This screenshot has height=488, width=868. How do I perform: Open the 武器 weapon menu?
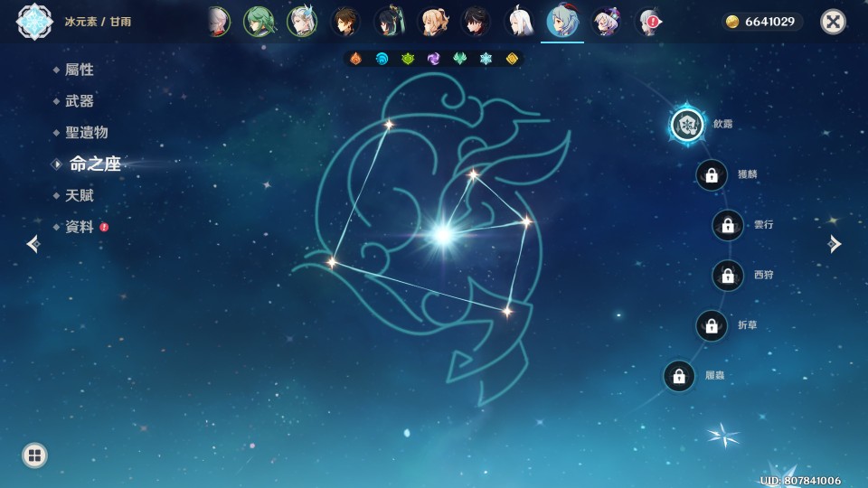pos(80,100)
